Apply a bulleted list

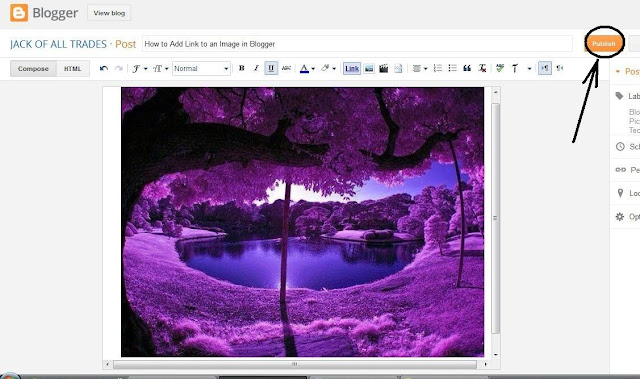[x=452, y=68]
